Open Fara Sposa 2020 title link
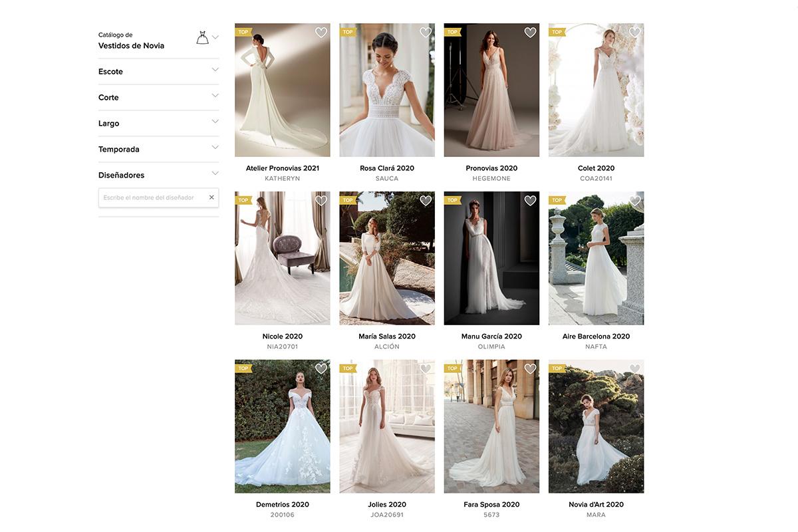The image size is (798, 532). click(491, 505)
